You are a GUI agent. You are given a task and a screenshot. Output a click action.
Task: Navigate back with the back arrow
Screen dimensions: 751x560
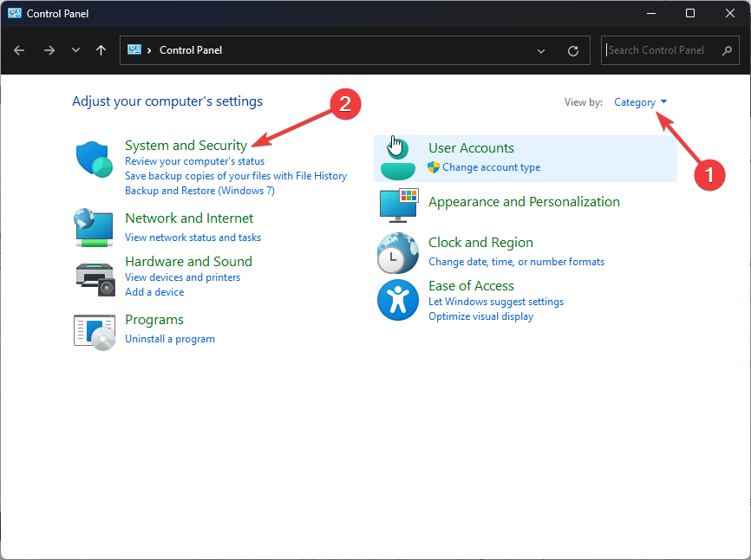pyautogui.click(x=19, y=50)
